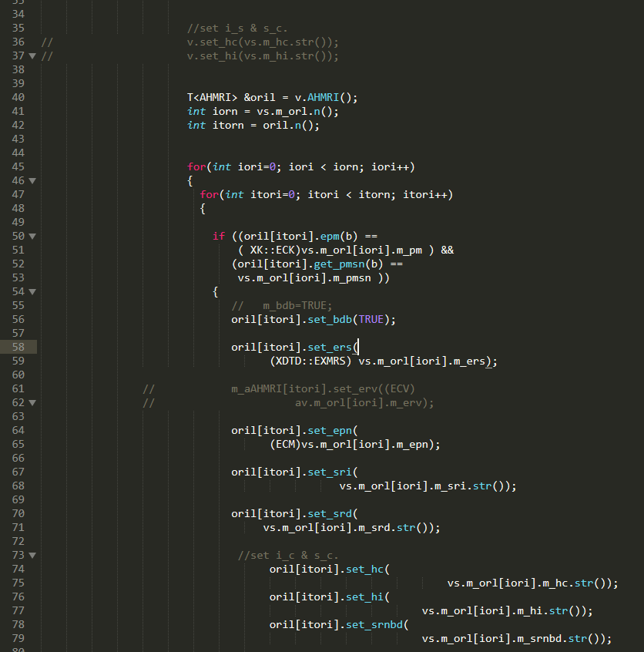644x652 pixels.
Task: Collapse the if statement at line 50
Action: [x=32, y=237]
